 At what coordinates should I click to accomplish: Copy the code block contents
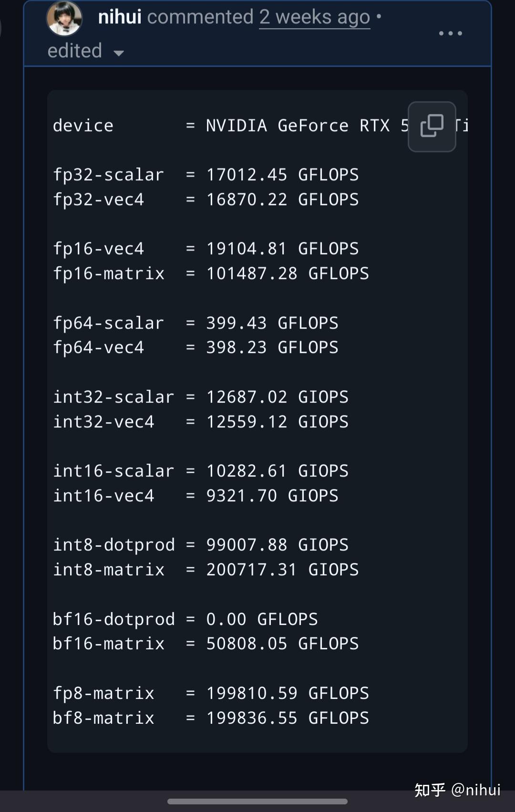pos(432,126)
